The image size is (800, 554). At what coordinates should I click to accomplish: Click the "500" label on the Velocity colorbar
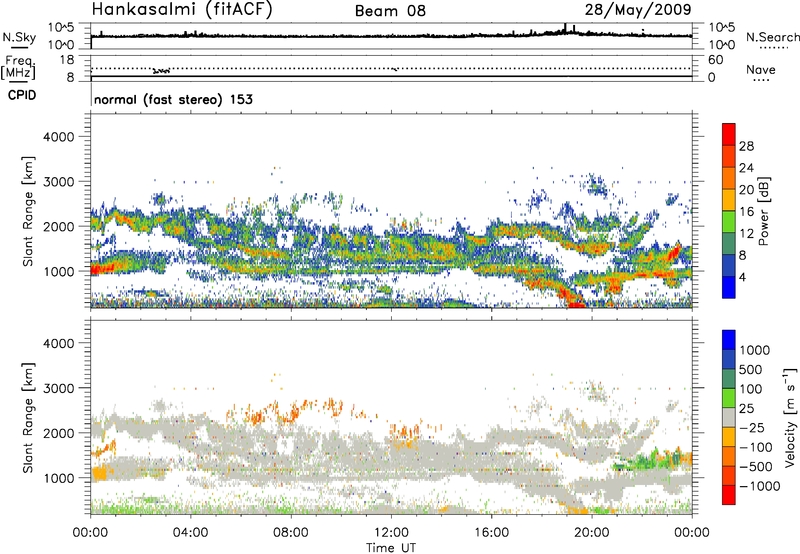pos(751,370)
